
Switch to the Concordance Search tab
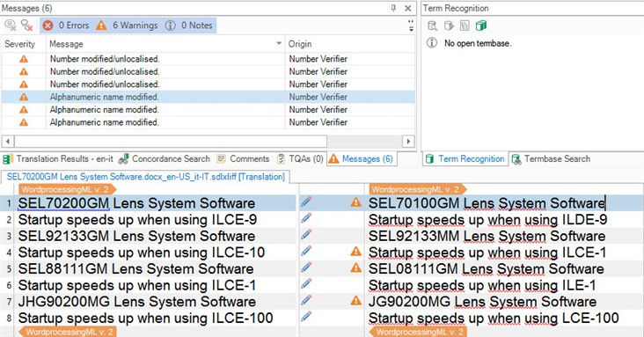(165, 159)
